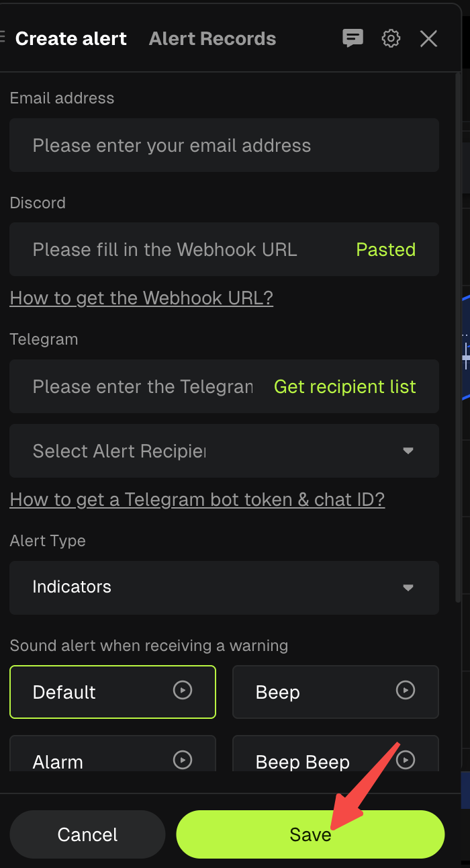Switch to the Alert Records tab

212,38
